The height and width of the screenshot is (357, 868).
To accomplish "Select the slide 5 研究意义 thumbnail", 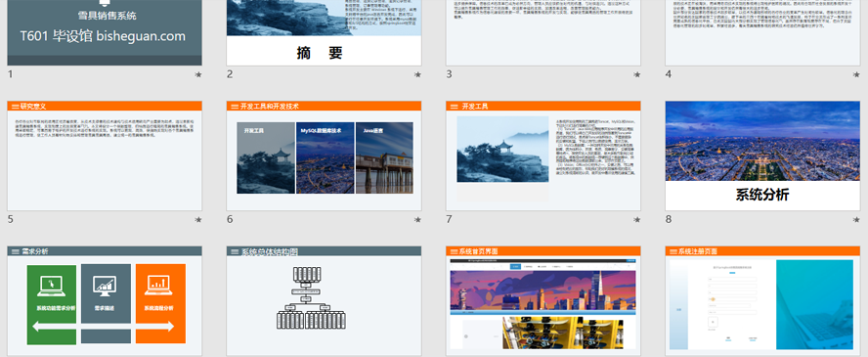I will pyautogui.click(x=105, y=156).
